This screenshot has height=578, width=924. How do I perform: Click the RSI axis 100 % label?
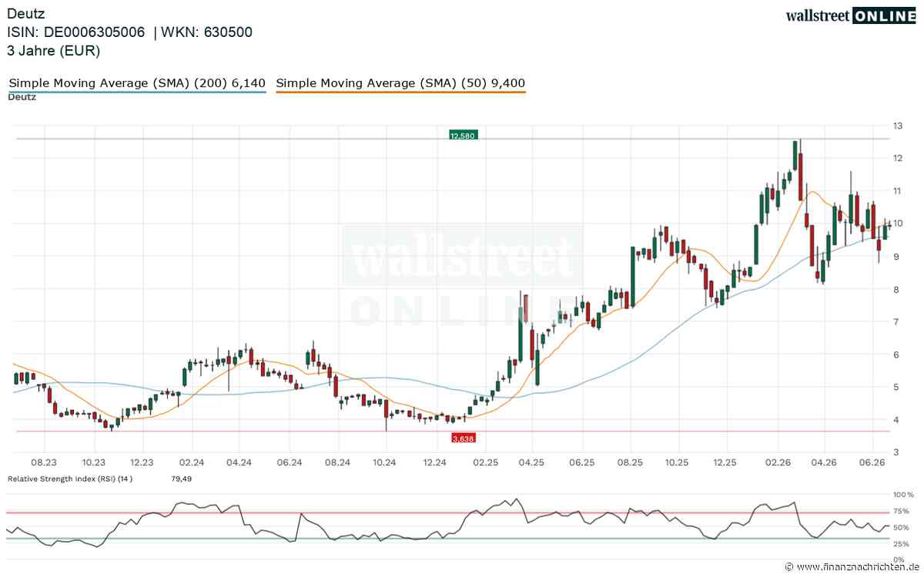pyautogui.click(x=903, y=495)
